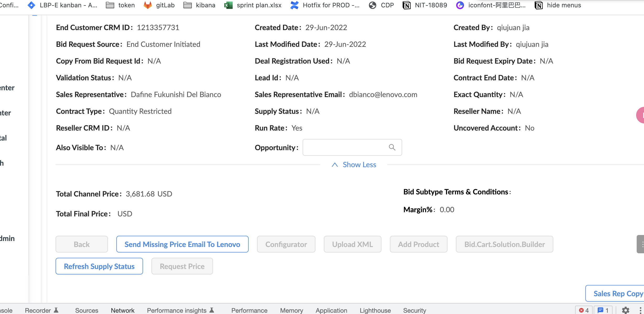The height and width of the screenshot is (314, 644).
Task: Select the email dbianco@lenovo.com
Action: pyautogui.click(x=383, y=94)
